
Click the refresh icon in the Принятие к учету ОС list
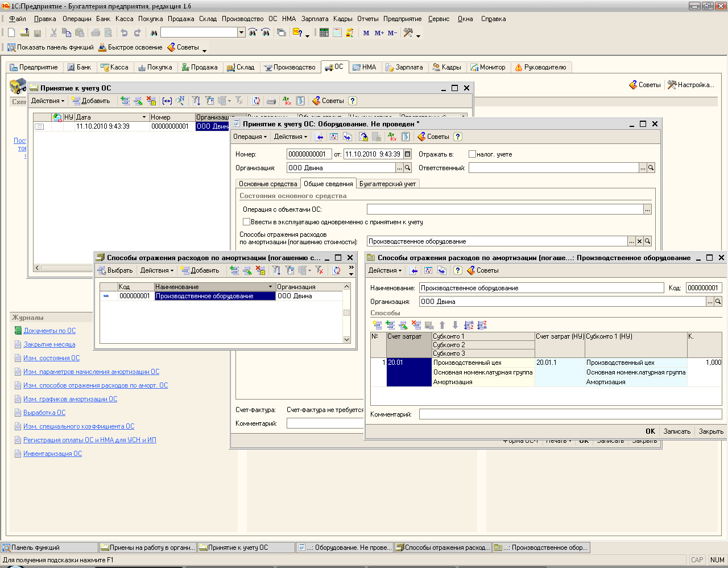pyautogui.click(x=257, y=101)
